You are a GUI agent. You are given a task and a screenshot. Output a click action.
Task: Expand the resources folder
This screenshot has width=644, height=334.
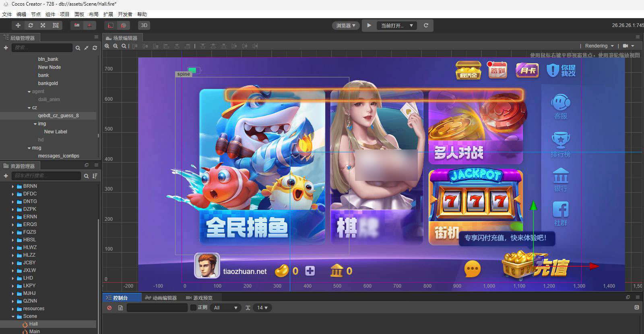click(13, 309)
